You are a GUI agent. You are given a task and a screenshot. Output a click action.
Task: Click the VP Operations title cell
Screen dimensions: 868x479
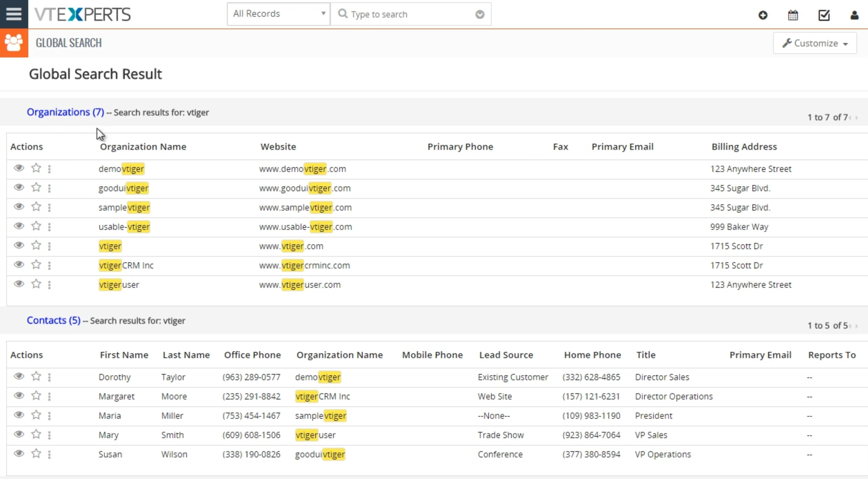pos(663,454)
